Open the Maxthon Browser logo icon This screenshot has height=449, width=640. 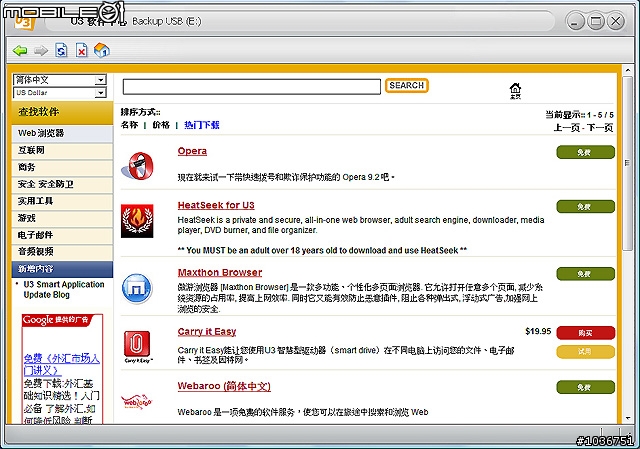[137, 289]
